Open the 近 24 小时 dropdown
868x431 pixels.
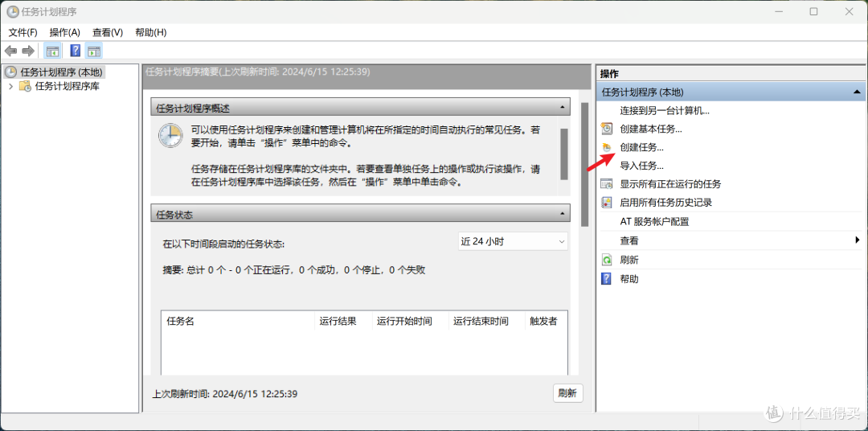[513, 241]
